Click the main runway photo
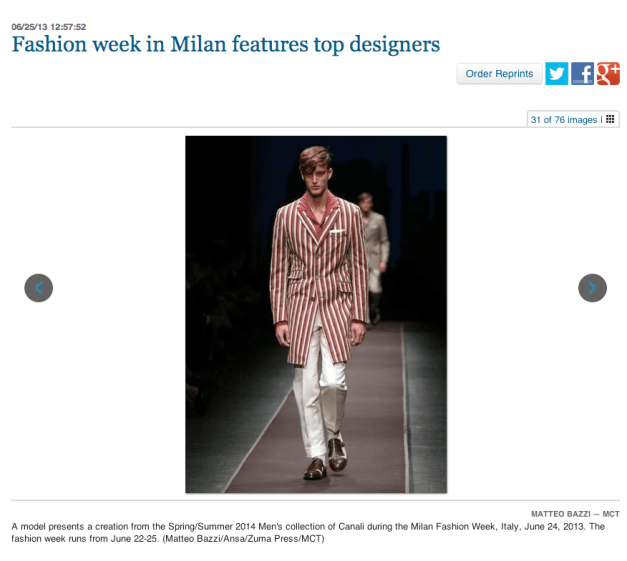This screenshot has width=627, height=561. 316,314
